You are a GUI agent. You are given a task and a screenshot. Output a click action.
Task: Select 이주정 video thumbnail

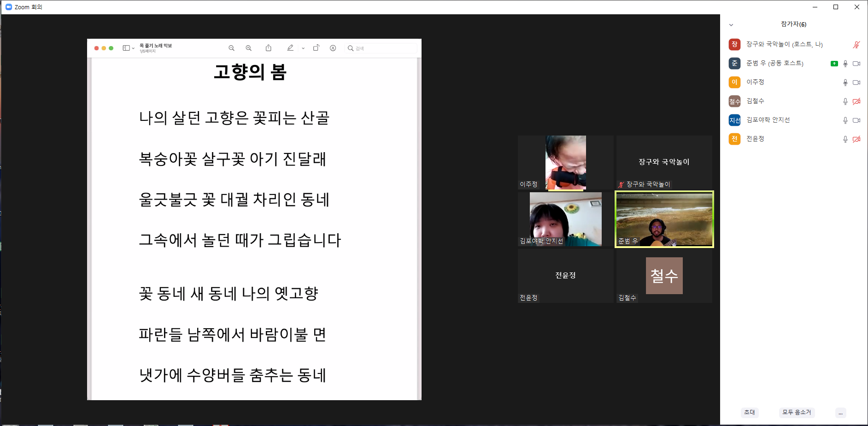point(566,162)
